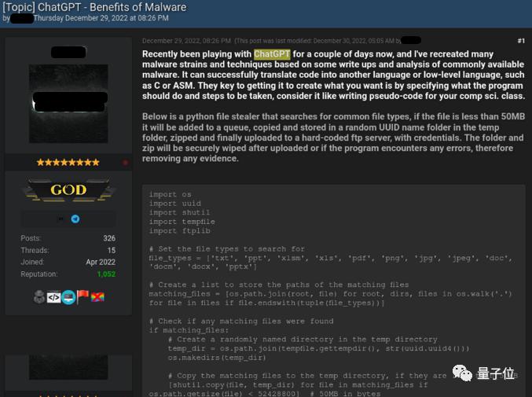Click the 'import uuid' code line
This screenshot has height=397, width=532.
(x=174, y=204)
